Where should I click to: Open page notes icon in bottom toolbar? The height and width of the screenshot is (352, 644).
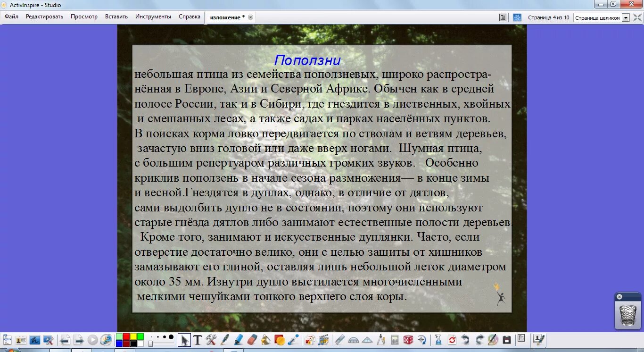(x=521, y=338)
